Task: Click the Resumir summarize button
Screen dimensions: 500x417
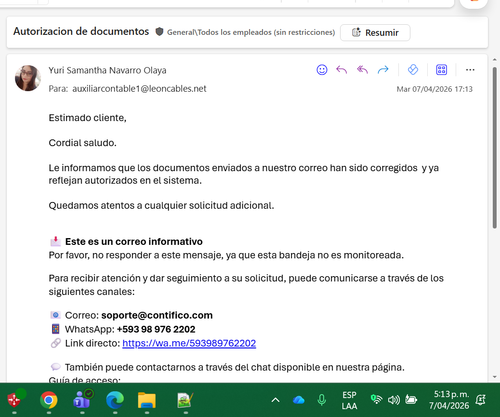Action: pos(375,33)
